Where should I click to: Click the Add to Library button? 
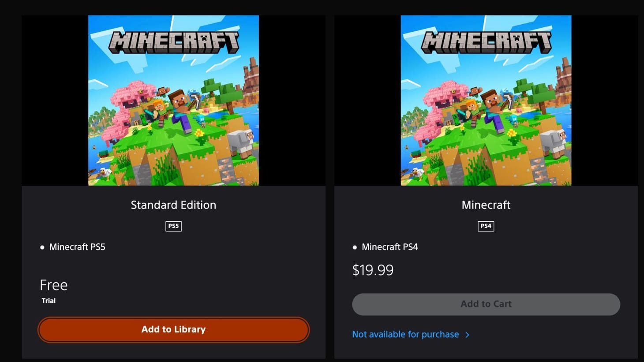point(173,329)
